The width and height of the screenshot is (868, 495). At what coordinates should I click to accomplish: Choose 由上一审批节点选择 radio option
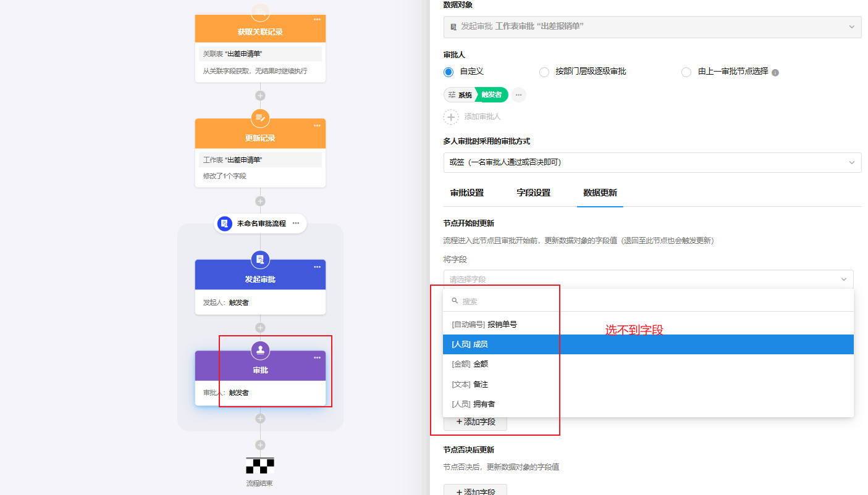[686, 72]
